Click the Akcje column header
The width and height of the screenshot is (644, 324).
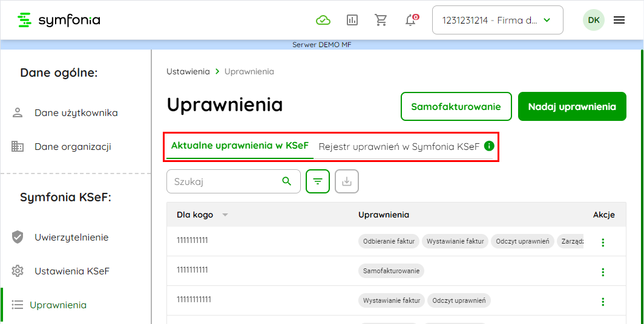pyautogui.click(x=604, y=215)
